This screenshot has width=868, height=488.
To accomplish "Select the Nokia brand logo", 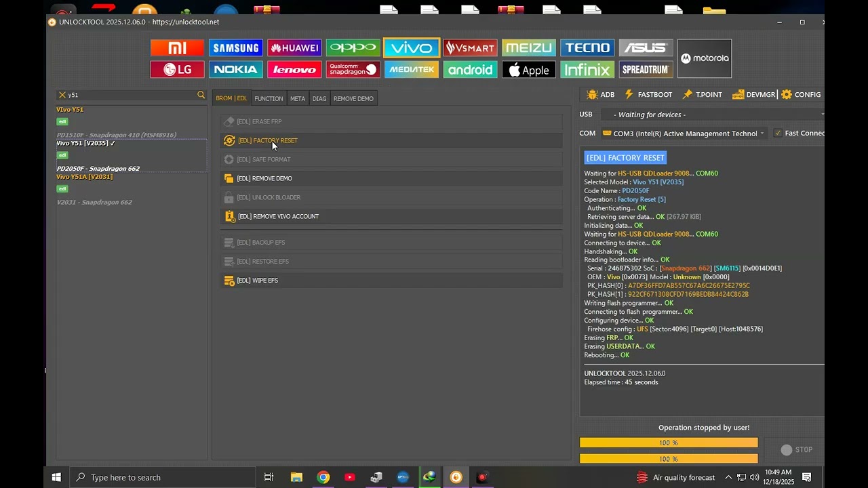I will pyautogui.click(x=236, y=70).
